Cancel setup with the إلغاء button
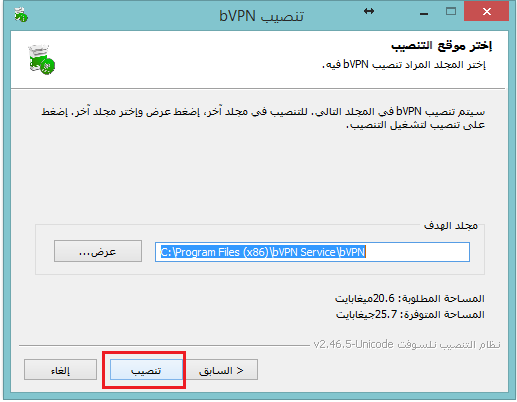 point(60,370)
